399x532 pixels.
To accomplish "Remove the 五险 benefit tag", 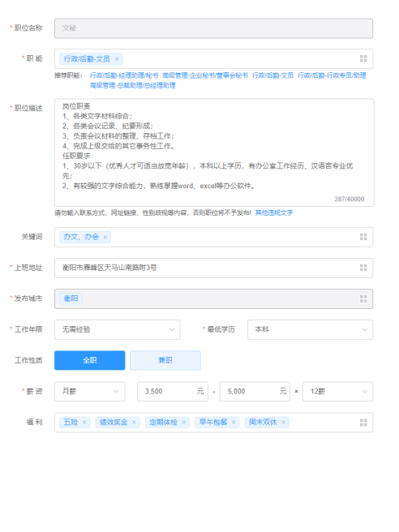I will 84,423.
